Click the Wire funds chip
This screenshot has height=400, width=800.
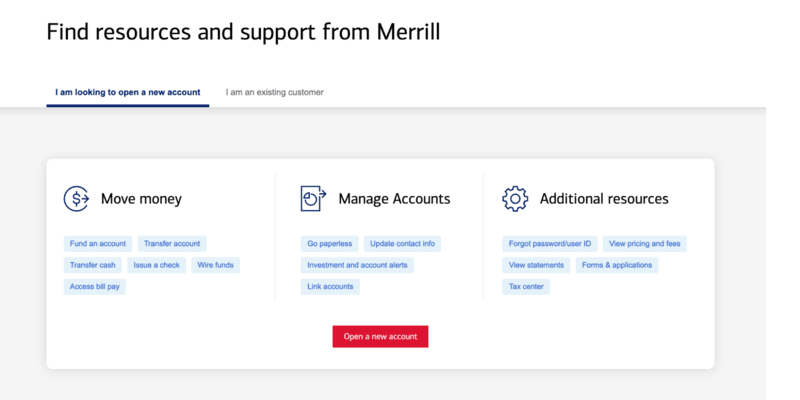[215, 265]
